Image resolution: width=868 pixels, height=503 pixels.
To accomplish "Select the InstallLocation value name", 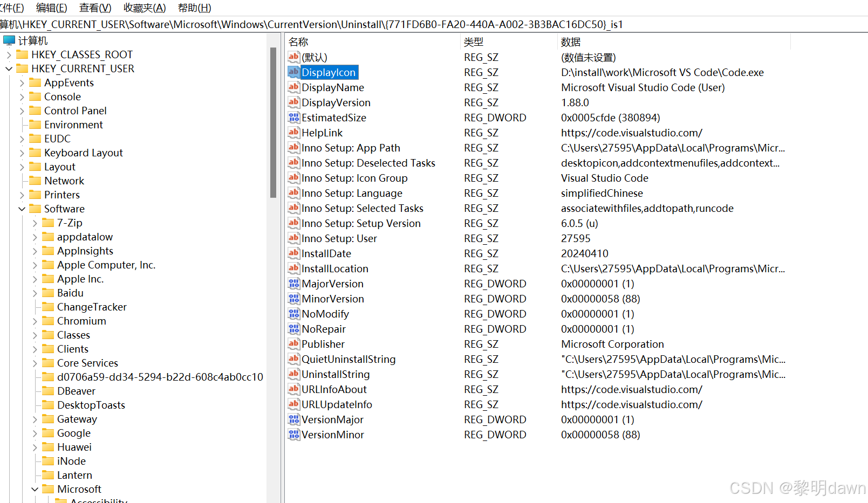I will click(x=335, y=268).
